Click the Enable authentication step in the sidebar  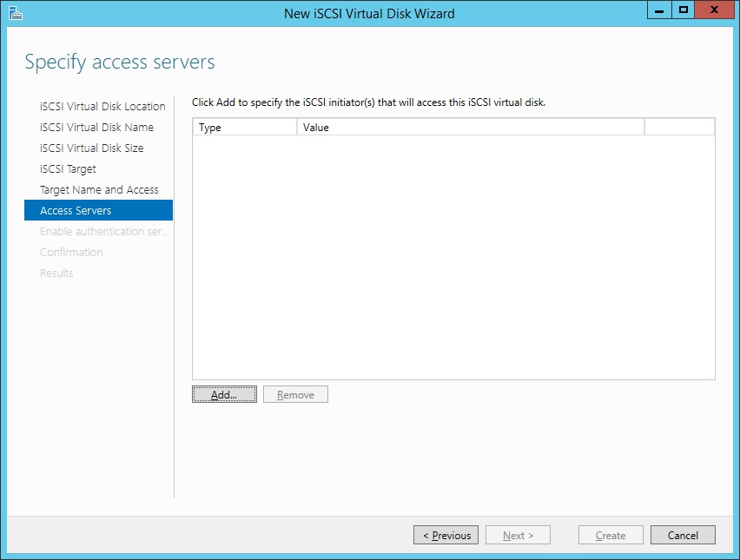tap(104, 232)
